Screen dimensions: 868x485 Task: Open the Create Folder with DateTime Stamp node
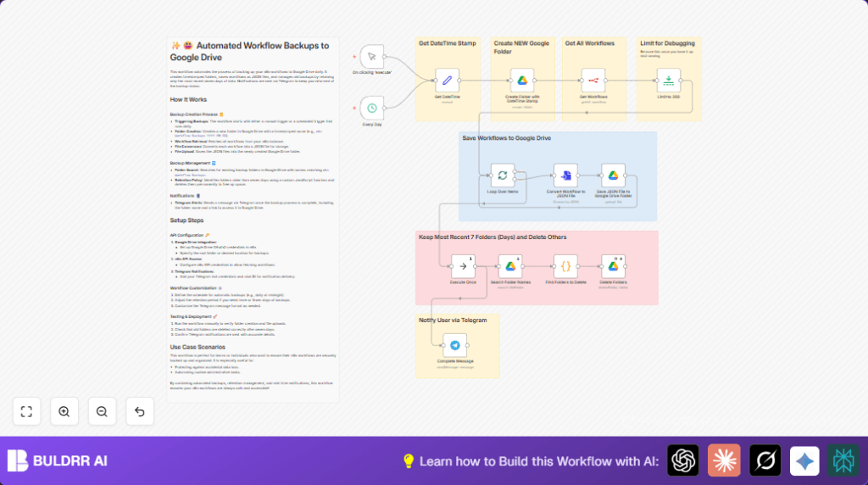(522, 81)
